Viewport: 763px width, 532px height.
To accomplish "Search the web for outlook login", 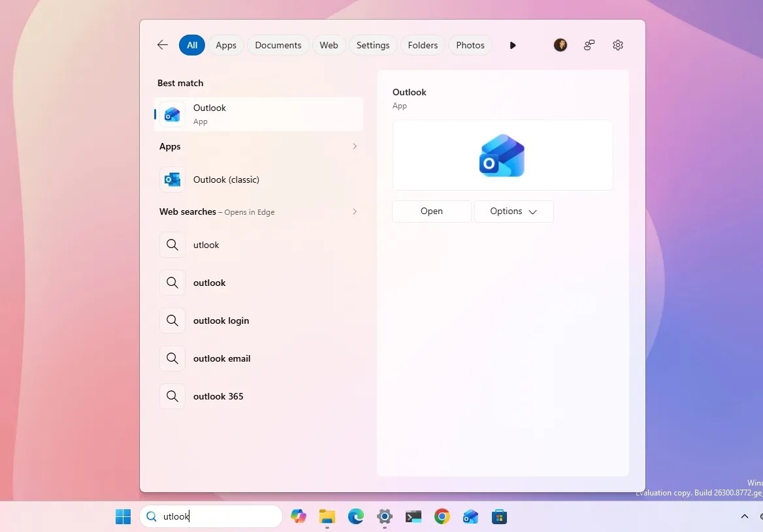I will click(x=259, y=321).
